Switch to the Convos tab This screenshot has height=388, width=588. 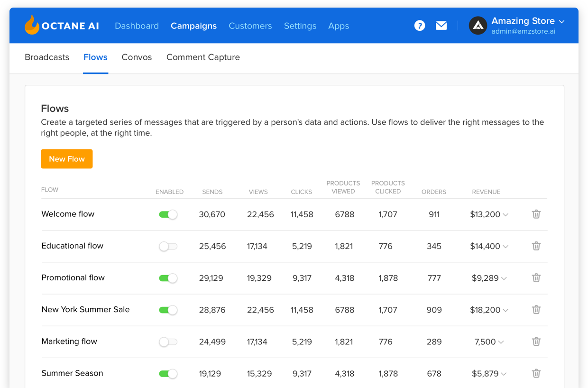[137, 57]
